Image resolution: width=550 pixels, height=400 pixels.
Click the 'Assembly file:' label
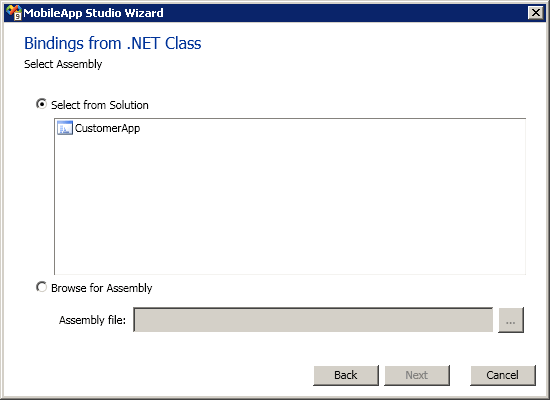pyautogui.click(x=92, y=320)
